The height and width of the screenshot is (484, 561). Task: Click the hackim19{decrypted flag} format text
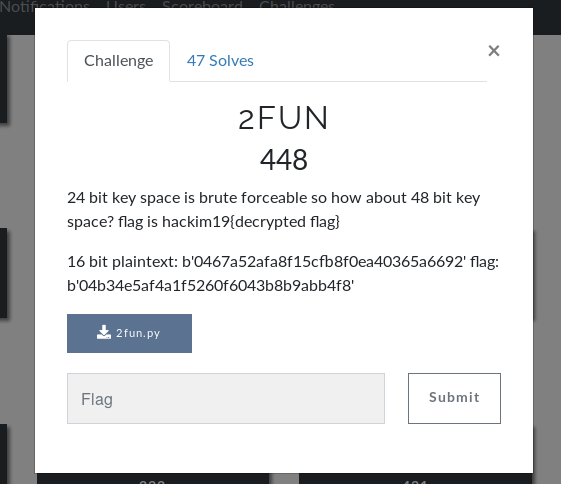pos(251,222)
